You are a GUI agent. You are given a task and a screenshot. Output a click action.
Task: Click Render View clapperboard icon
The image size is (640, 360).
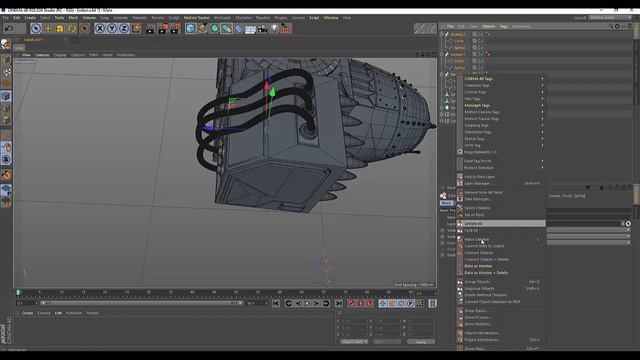[151, 28]
